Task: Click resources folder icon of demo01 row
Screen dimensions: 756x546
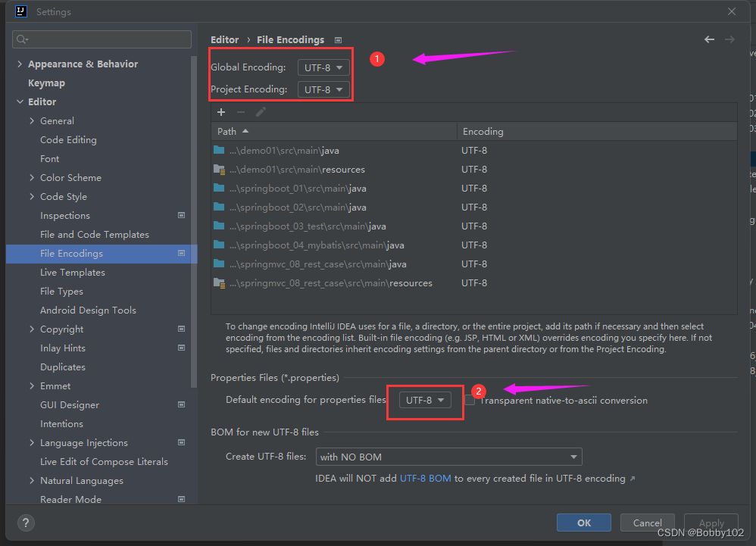Action: [220, 169]
